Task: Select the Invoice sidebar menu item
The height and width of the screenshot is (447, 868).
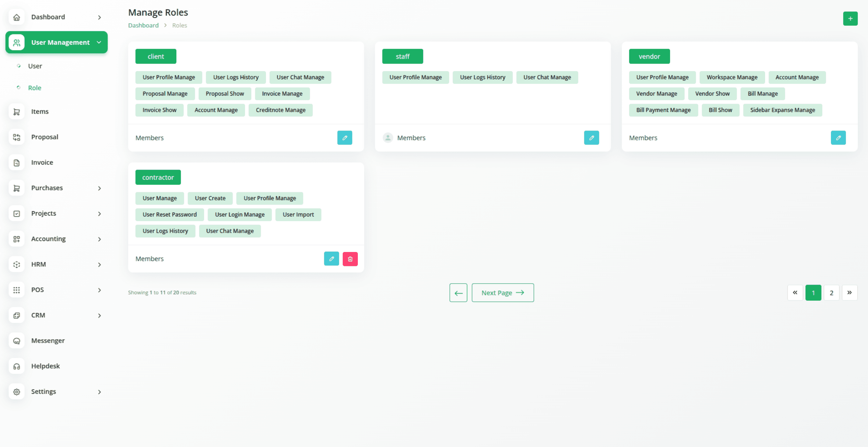Action: pos(42,162)
